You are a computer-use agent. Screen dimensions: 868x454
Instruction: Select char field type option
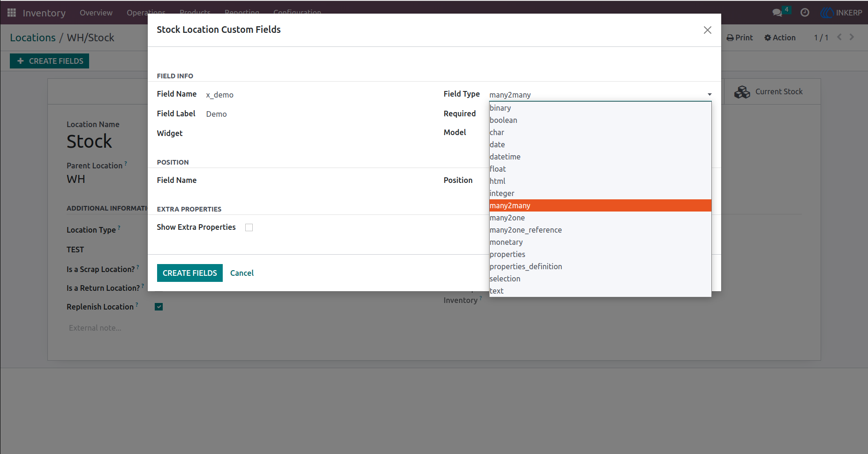pyautogui.click(x=600, y=132)
